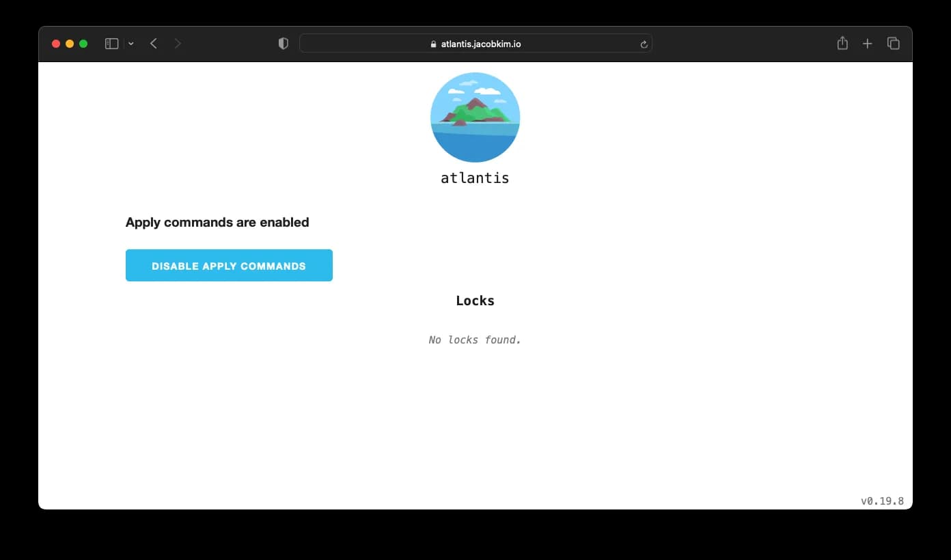Click the new tab plus icon
951x560 pixels.
point(867,43)
